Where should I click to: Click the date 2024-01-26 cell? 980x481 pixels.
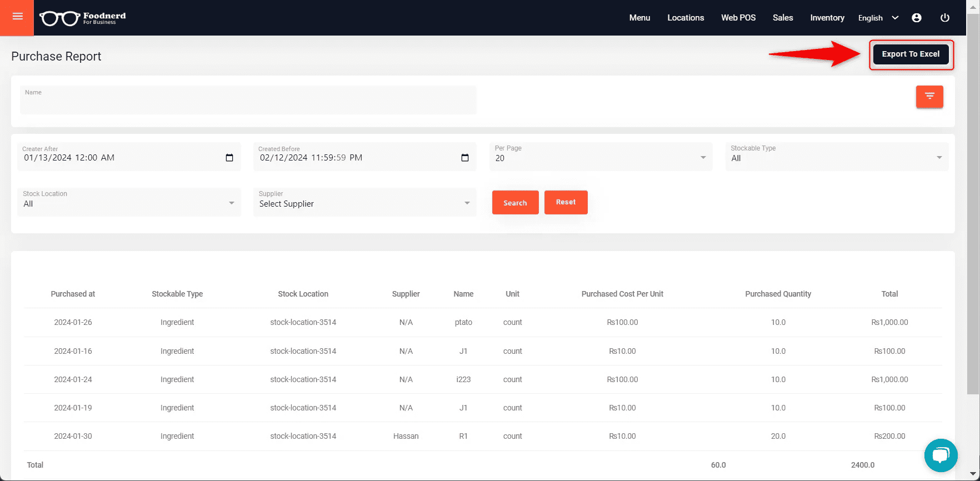click(x=73, y=322)
